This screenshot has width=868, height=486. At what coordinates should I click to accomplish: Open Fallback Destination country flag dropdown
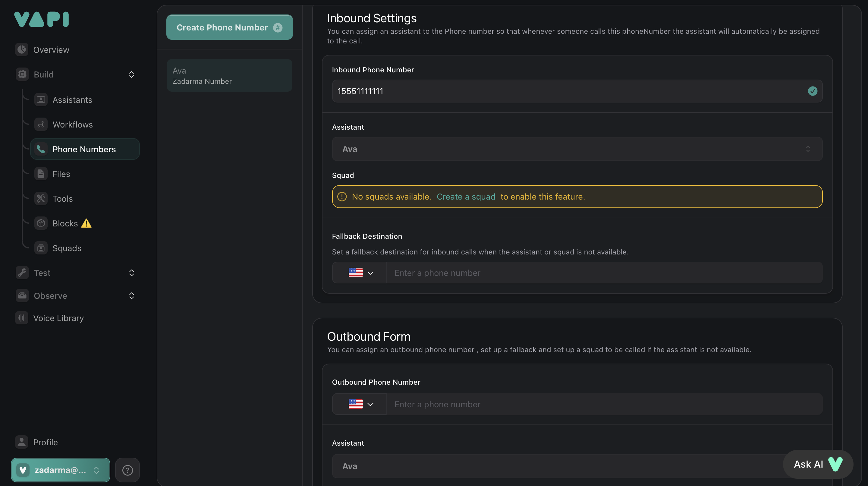[x=359, y=273]
